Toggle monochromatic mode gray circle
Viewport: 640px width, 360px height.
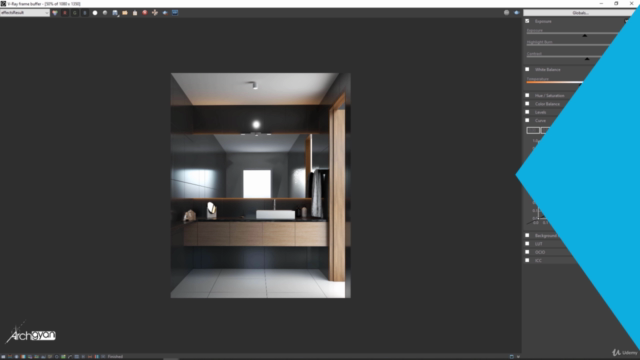click(105, 13)
